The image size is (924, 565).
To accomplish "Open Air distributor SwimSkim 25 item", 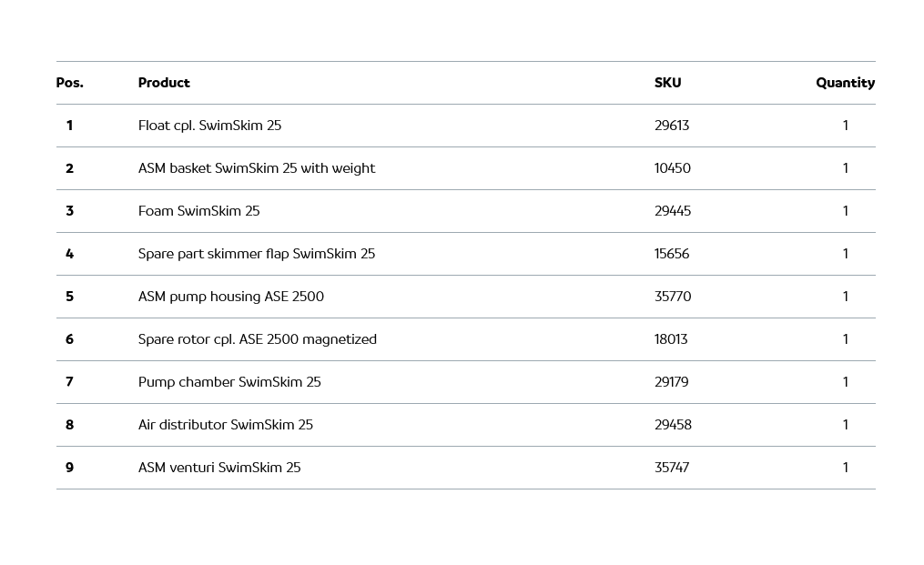I will point(225,425).
